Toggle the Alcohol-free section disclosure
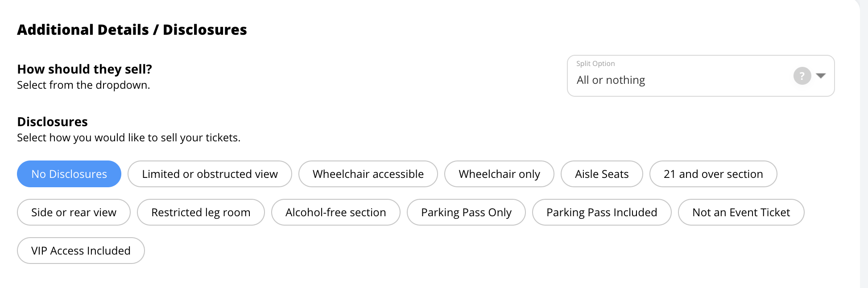The width and height of the screenshot is (868, 288). [335, 212]
